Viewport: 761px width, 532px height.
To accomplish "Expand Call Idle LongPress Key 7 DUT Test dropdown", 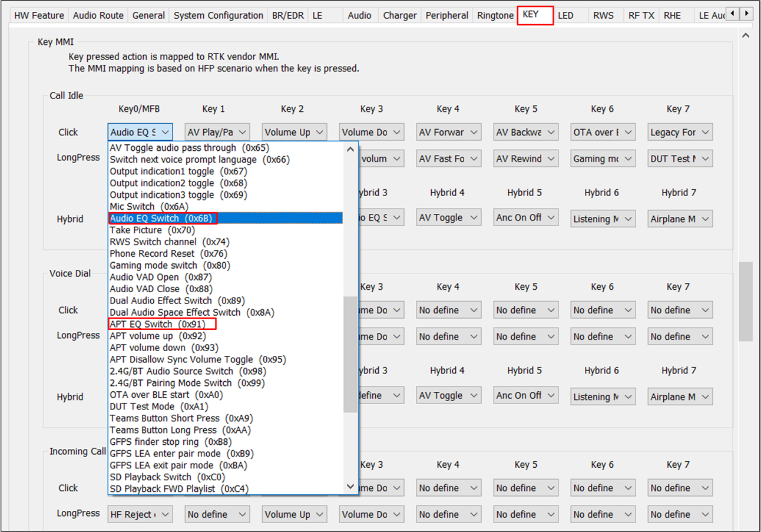I will (x=680, y=158).
